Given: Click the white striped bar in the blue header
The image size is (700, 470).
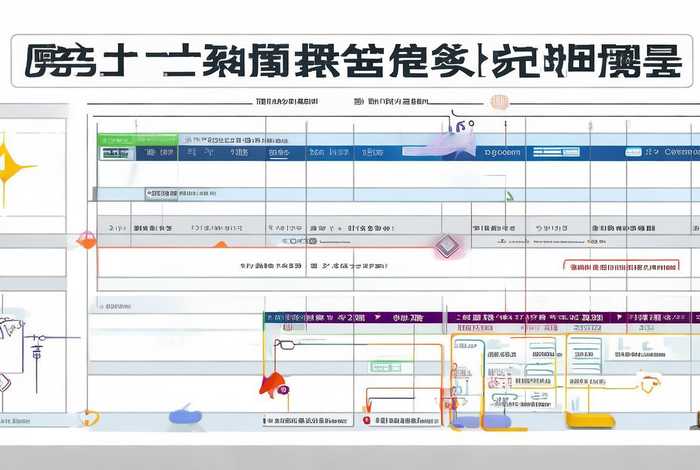Looking at the screenshot, I should click(556, 152).
